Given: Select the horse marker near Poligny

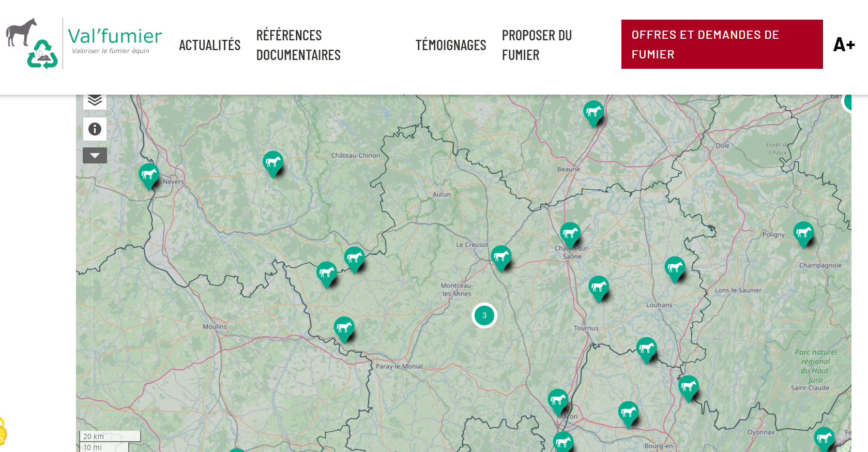Looking at the screenshot, I should (x=803, y=233).
